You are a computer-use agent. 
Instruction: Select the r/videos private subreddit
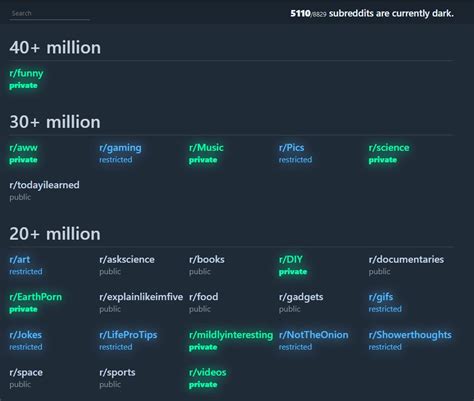pyautogui.click(x=207, y=372)
